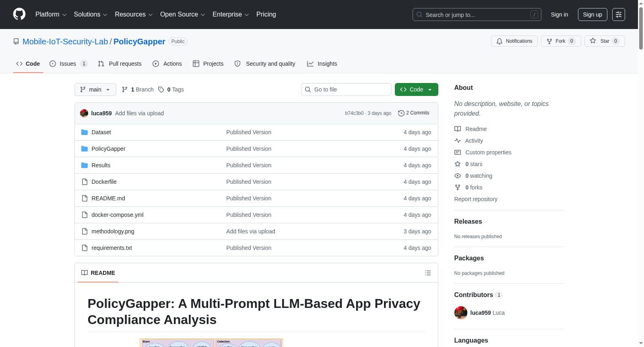Image resolution: width=644 pixels, height=347 pixels.
Task: Open the Releases heading link
Action: [468, 221]
